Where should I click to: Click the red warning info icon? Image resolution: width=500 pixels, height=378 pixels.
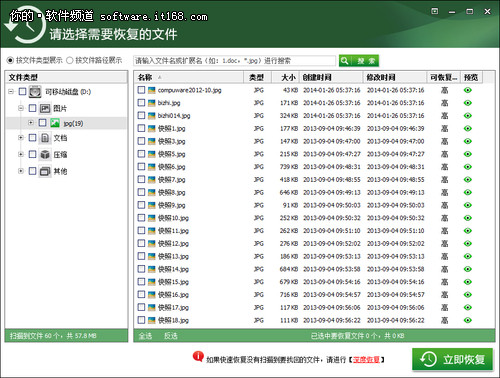tap(198, 357)
